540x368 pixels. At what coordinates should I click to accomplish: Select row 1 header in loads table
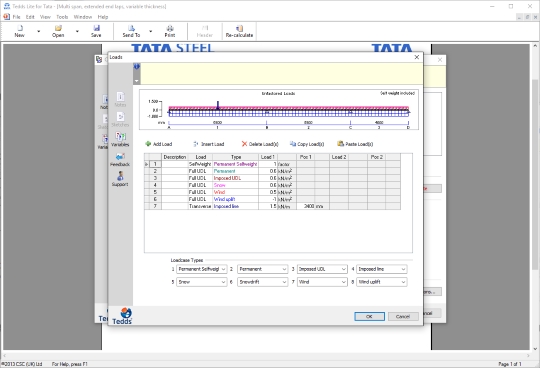(x=155, y=164)
